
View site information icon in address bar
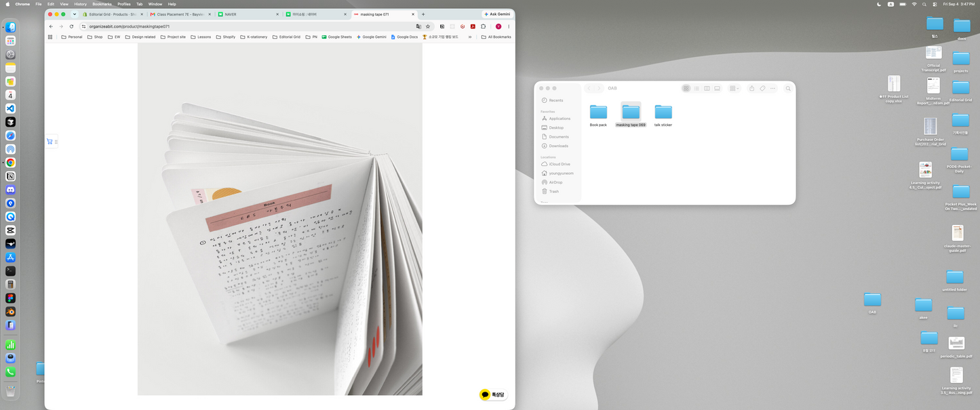(x=83, y=26)
